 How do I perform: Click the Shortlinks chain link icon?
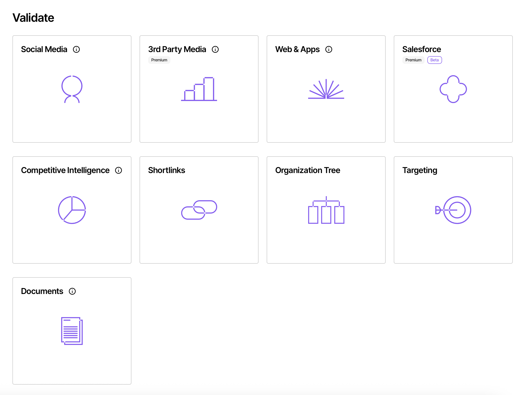pyautogui.click(x=199, y=210)
